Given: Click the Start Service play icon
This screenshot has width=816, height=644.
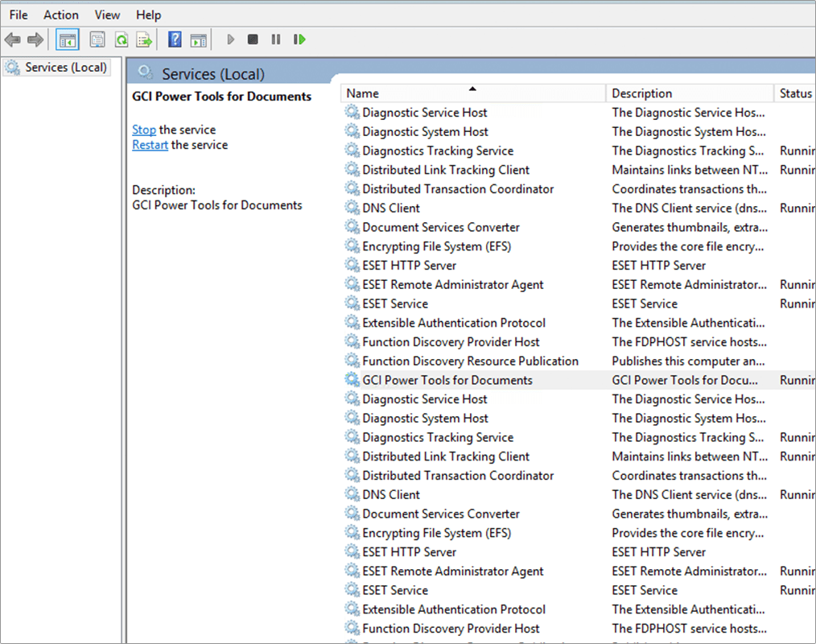Looking at the screenshot, I should [x=230, y=39].
